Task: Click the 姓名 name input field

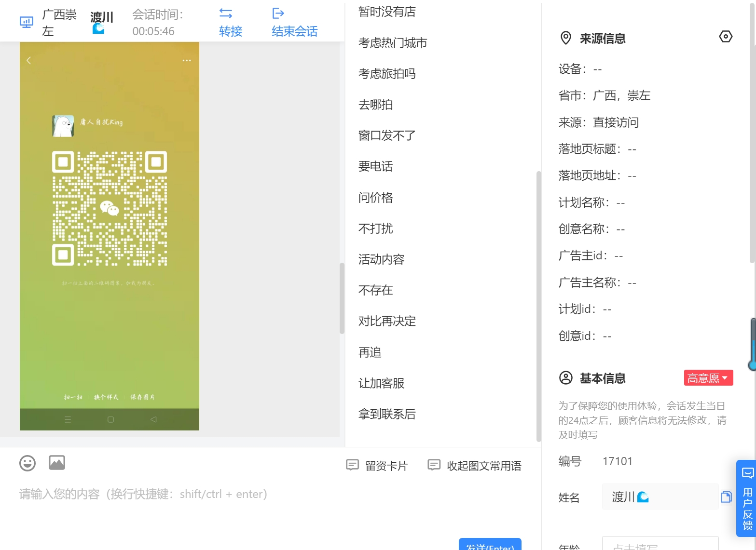Action: [x=660, y=497]
